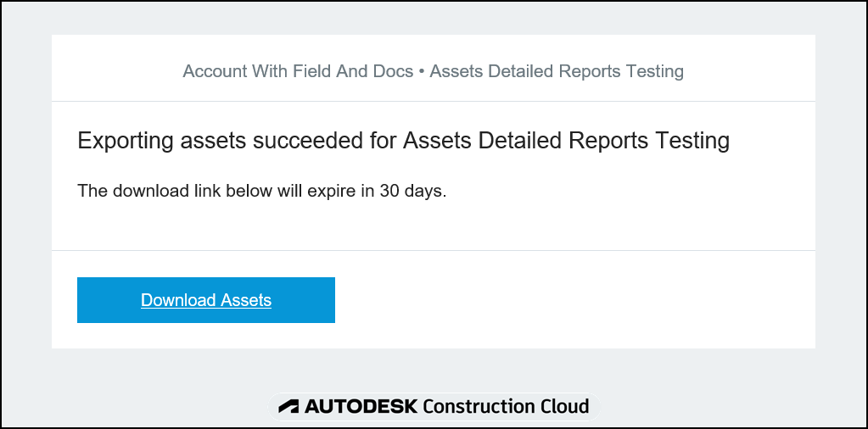Click the divider line above the download button

(x=433, y=251)
